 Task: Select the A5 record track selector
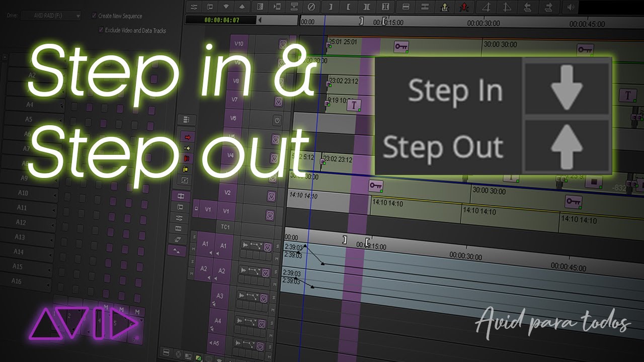tap(216, 343)
